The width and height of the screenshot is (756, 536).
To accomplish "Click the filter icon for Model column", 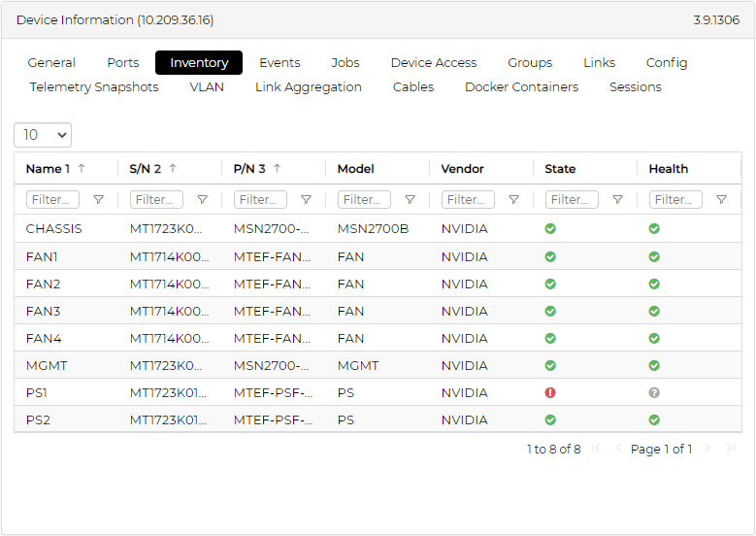I will coord(410,200).
